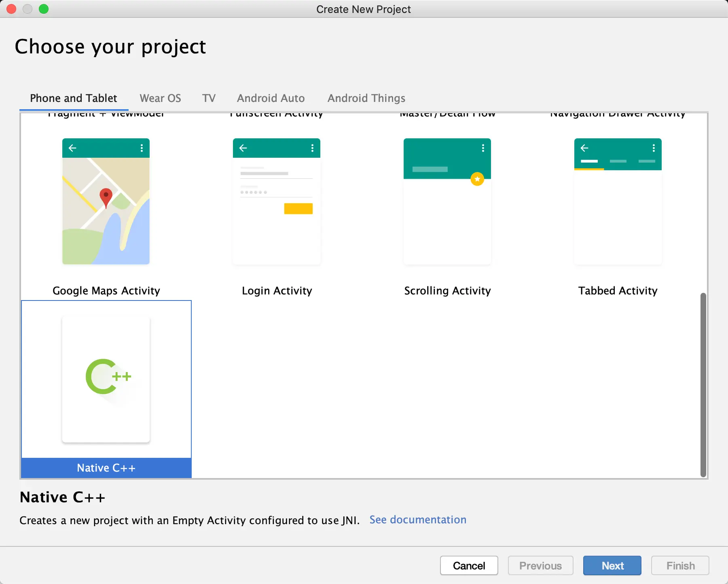Cancel the new project dialog
The width and height of the screenshot is (728, 584).
coord(469,565)
